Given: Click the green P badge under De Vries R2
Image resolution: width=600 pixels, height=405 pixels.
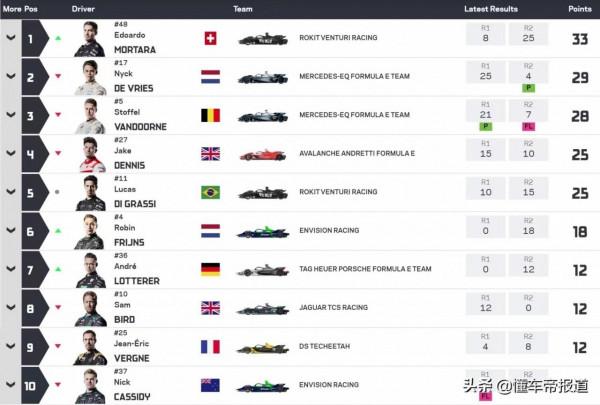Looking at the screenshot, I should pyautogui.click(x=527, y=87).
